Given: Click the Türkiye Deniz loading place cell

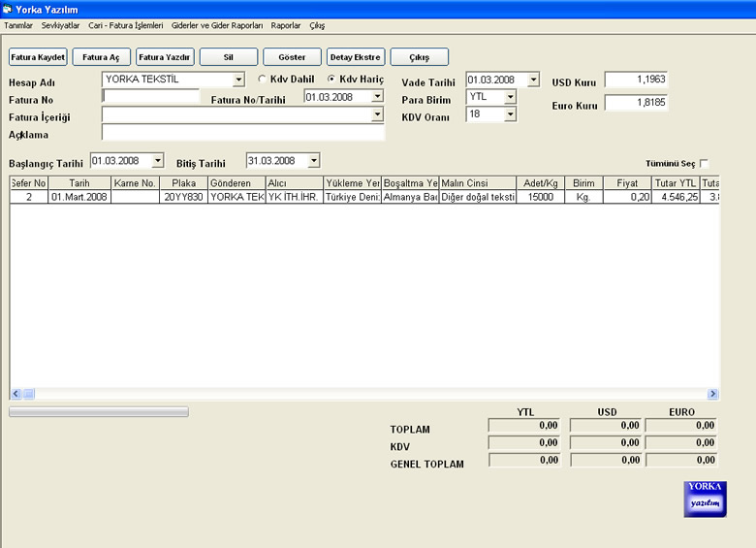Looking at the screenshot, I should click(x=353, y=197).
